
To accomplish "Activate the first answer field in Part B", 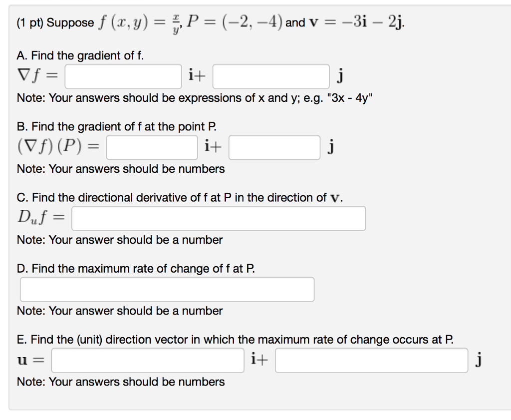I will [151, 147].
